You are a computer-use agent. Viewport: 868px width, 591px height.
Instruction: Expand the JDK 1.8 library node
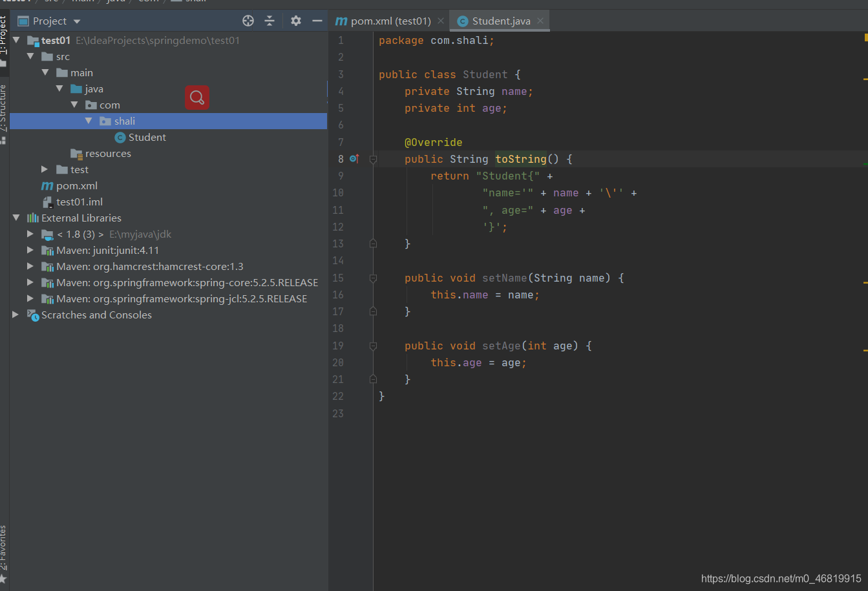[30, 234]
